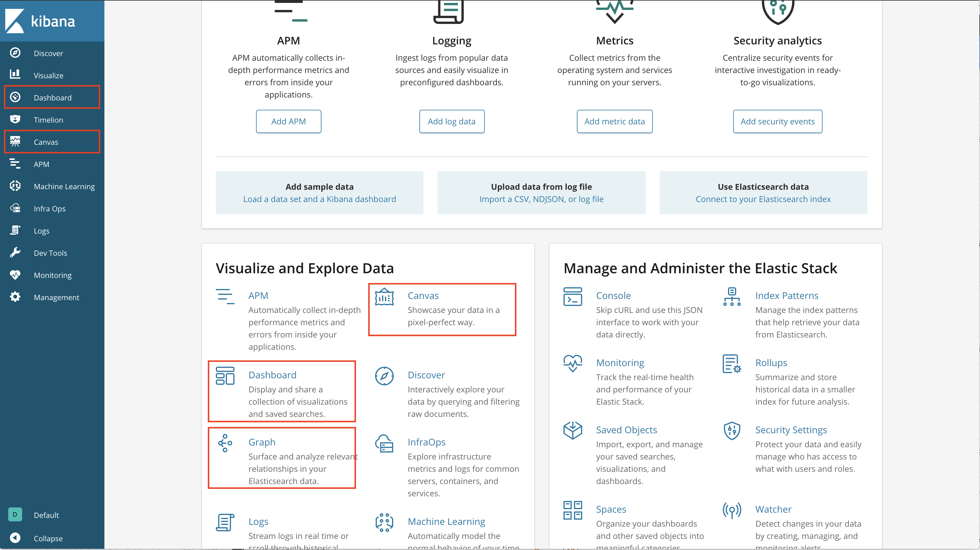Select Management in the sidebar menu

56,297
